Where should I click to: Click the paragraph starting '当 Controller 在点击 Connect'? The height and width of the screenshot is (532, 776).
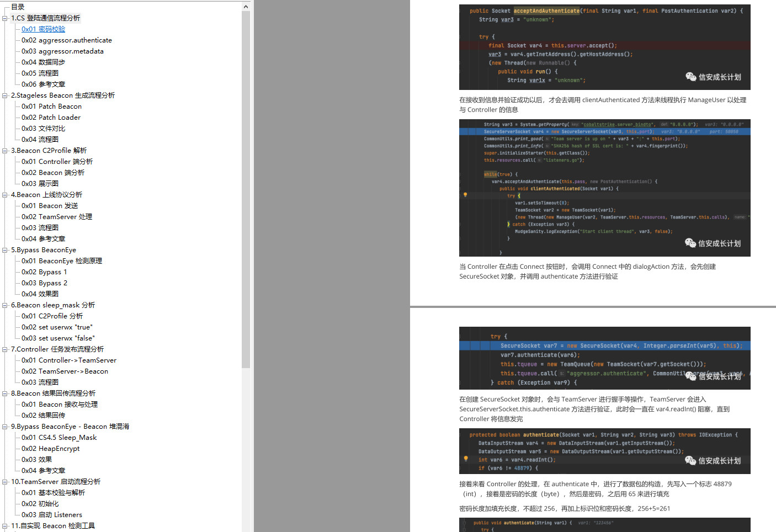pos(588,272)
